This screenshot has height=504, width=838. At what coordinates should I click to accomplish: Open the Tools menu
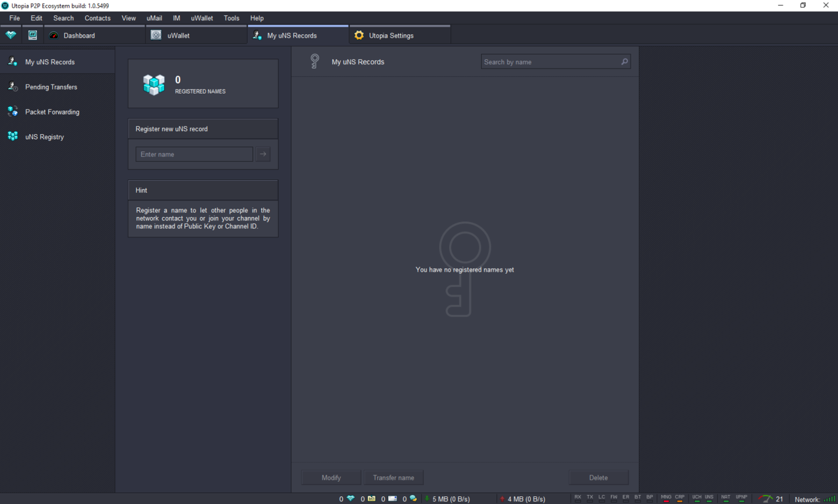(232, 18)
